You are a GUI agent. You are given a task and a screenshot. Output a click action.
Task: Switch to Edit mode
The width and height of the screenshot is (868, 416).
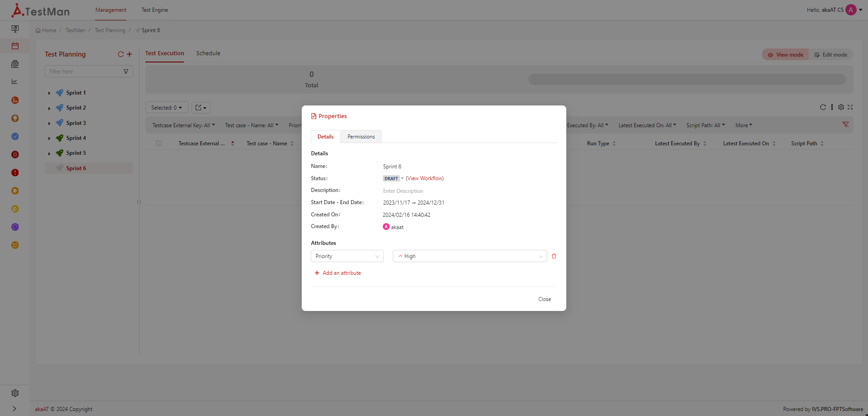pos(831,55)
